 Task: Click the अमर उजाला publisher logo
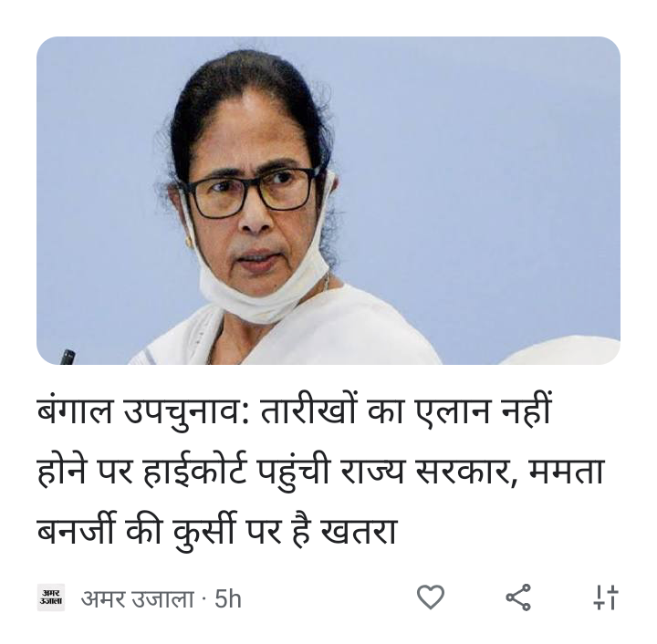[51, 597]
